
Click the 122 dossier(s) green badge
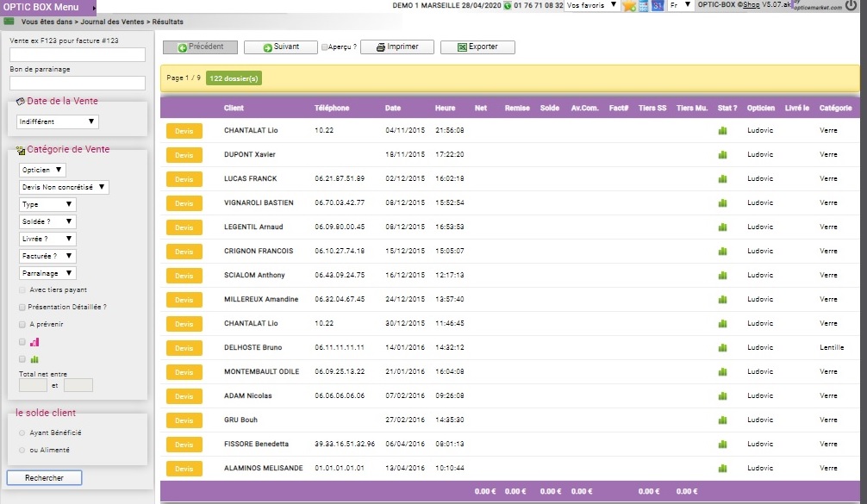click(234, 78)
